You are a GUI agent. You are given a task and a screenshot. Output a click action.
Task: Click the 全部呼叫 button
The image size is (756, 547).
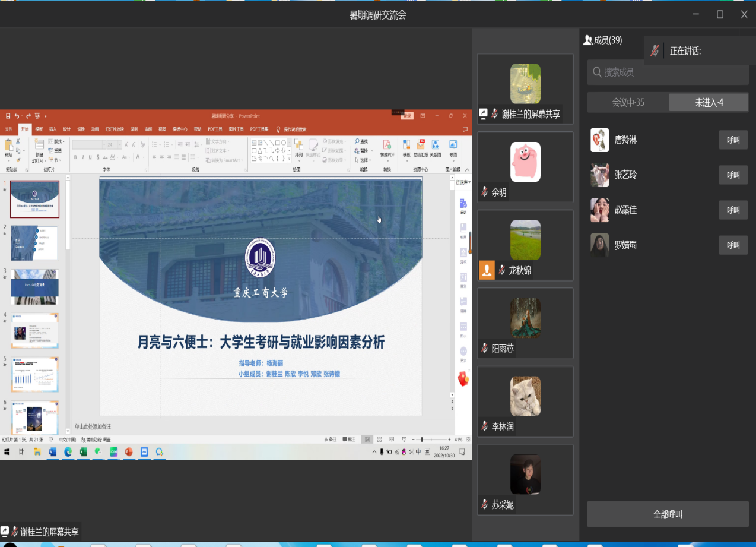(x=668, y=514)
